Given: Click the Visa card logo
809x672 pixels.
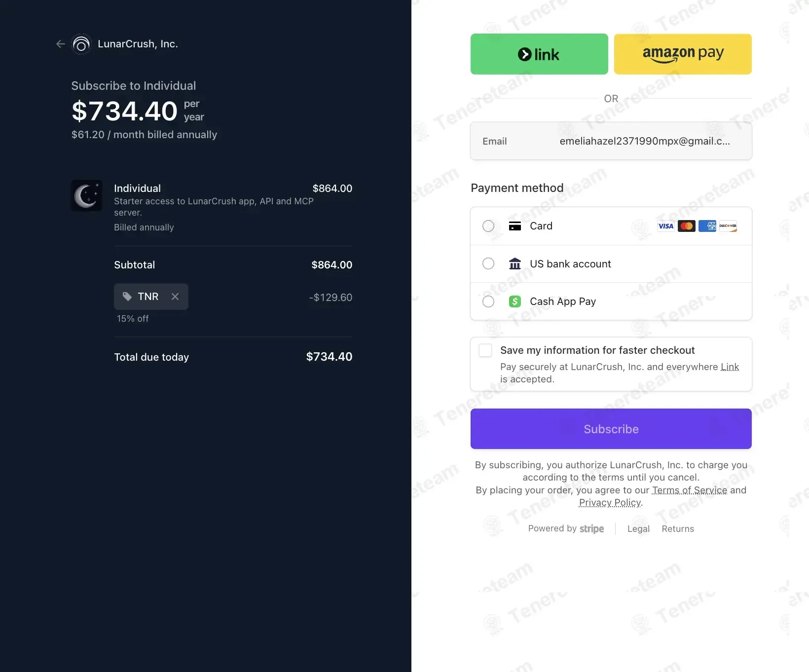Looking at the screenshot, I should [665, 226].
